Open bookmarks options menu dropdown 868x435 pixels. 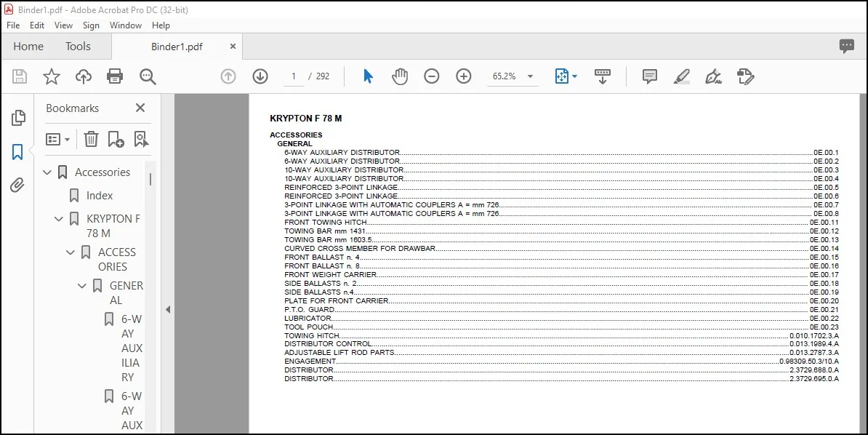(x=57, y=139)
